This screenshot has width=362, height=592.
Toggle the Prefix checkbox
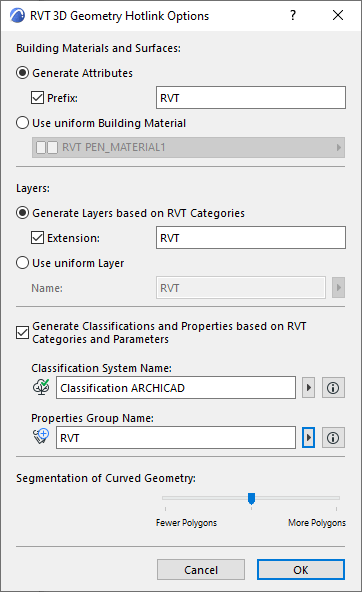pos(37,98)
